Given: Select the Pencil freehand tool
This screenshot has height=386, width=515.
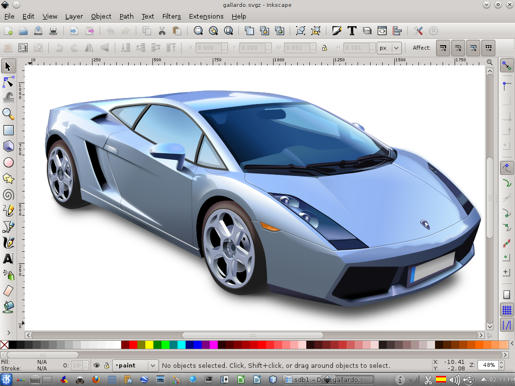Looking at the screenshot, I should point(8,210).
